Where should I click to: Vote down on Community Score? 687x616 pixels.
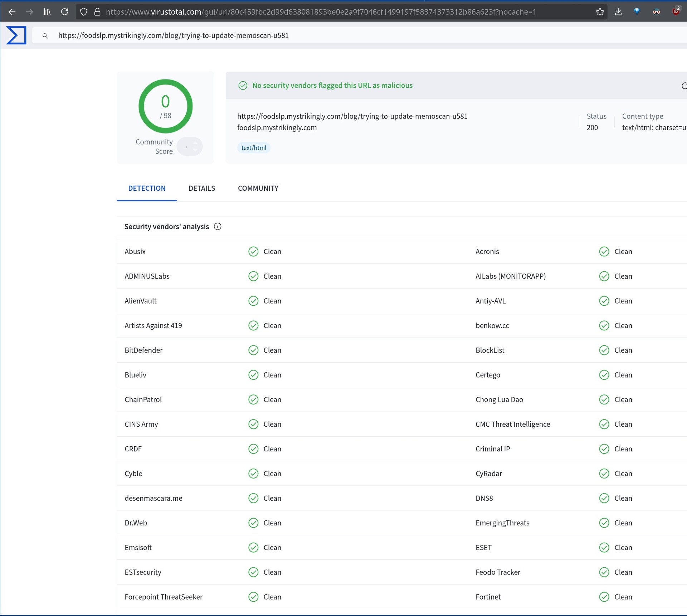coord(195,150)
